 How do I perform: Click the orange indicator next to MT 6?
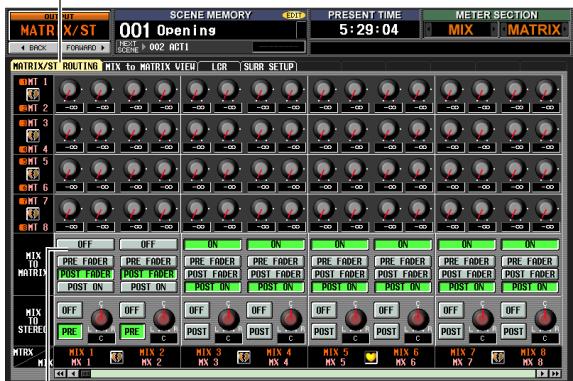click(23, 188)
